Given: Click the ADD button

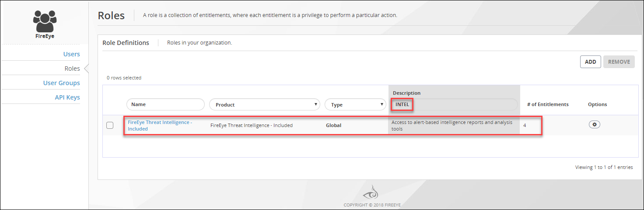Looking at the screenshot, I should [591, 62].
